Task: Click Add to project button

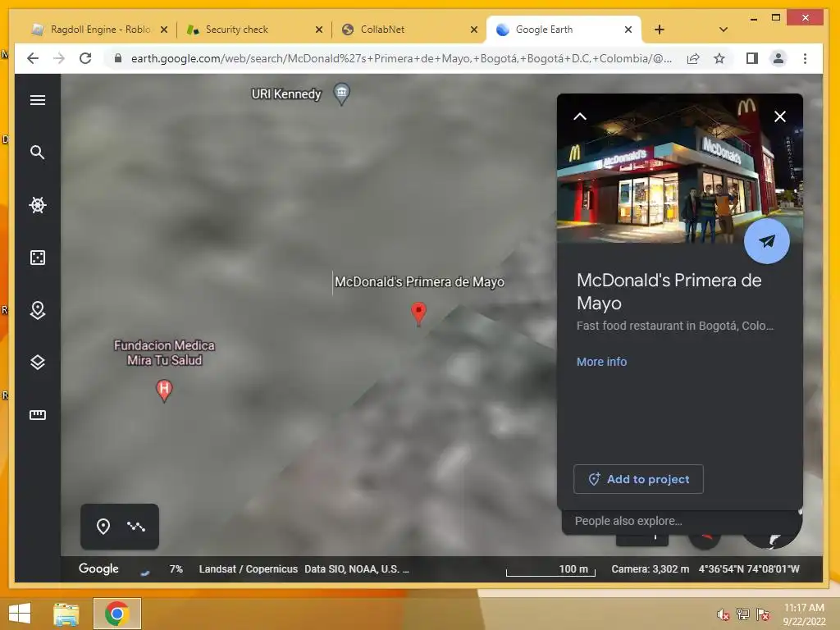Action: (x=638, y=479)
